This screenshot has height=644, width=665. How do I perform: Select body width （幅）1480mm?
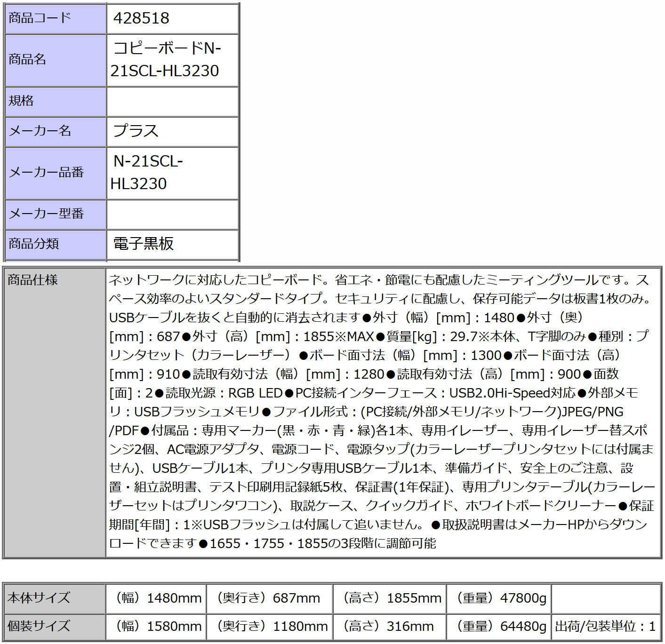(x=156, y=599)
